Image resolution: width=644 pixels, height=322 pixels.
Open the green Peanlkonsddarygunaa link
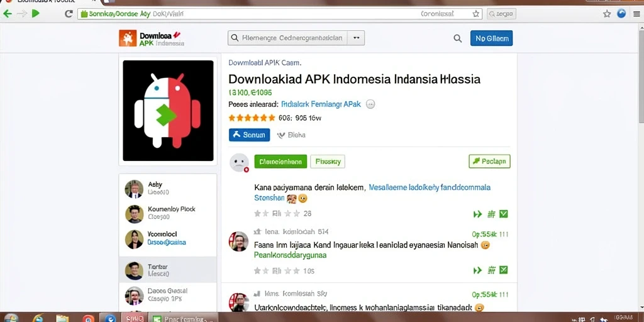pos(290,255)
